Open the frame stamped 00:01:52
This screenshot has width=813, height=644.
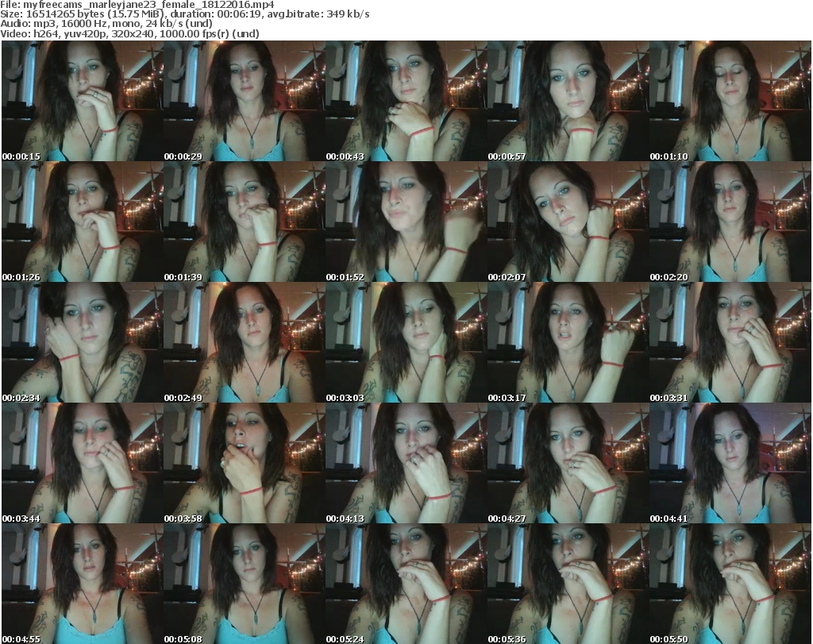[x=406, y=222]
